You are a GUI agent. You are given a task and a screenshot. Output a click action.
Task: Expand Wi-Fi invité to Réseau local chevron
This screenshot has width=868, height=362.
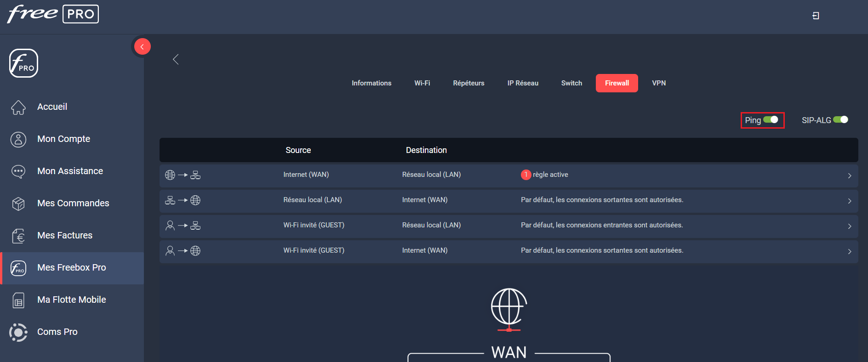[849, 226]
